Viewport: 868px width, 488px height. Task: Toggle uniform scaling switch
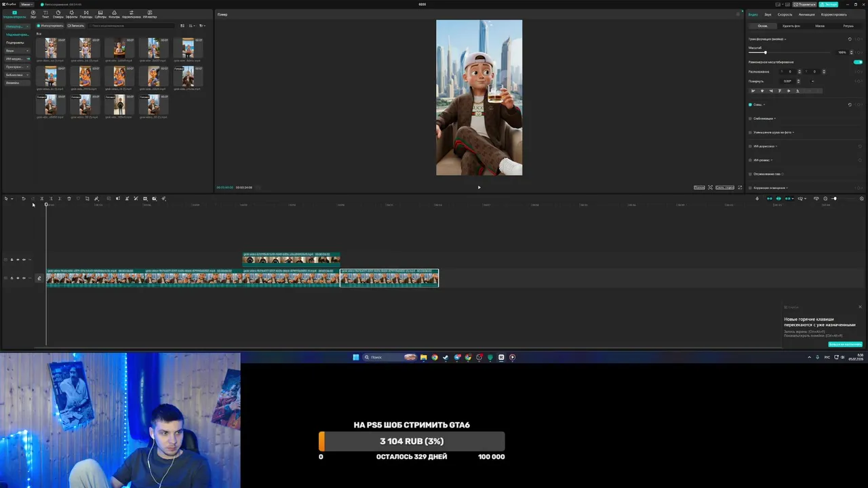(x=858, y=62)
